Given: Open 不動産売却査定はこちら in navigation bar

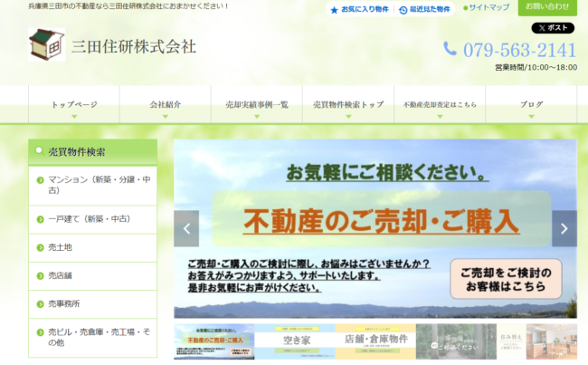Looking at the screenshot, I should (440, 104).
